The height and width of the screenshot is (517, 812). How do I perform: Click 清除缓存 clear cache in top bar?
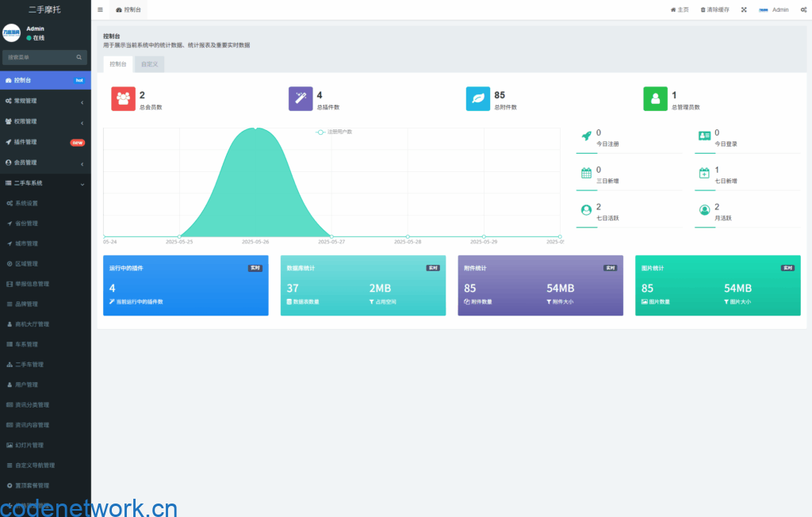[714, 10]
